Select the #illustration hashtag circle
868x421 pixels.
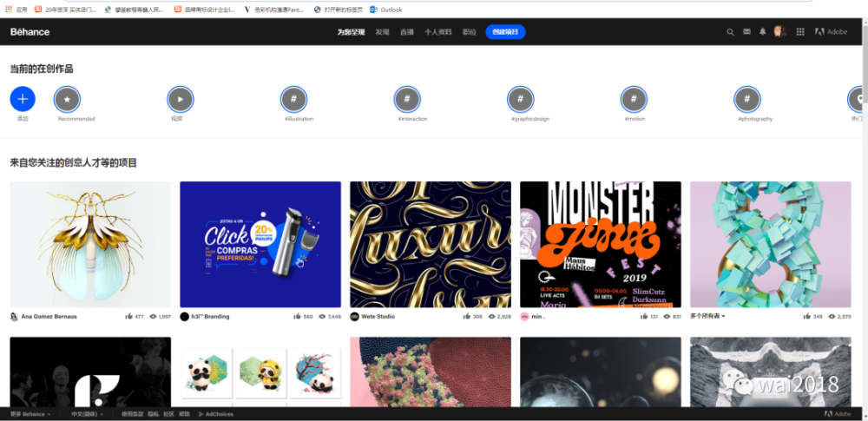[293, 99]
